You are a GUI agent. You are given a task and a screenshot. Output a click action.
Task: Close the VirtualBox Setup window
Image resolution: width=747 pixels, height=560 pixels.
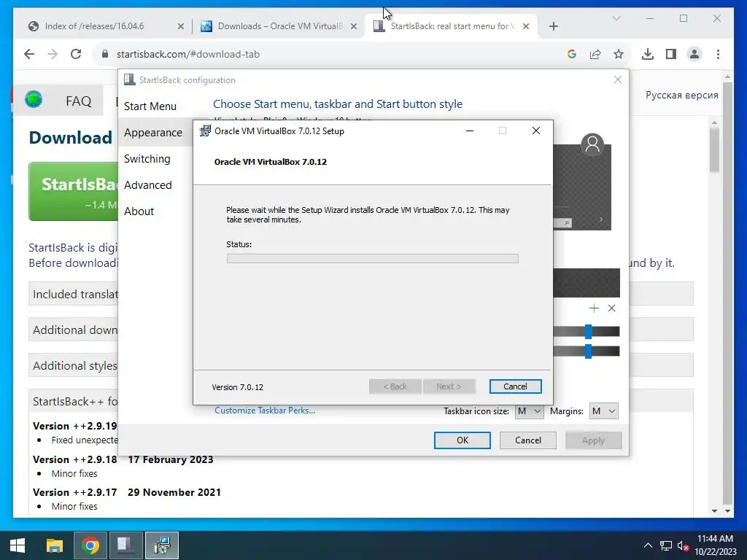pos(536,131)
